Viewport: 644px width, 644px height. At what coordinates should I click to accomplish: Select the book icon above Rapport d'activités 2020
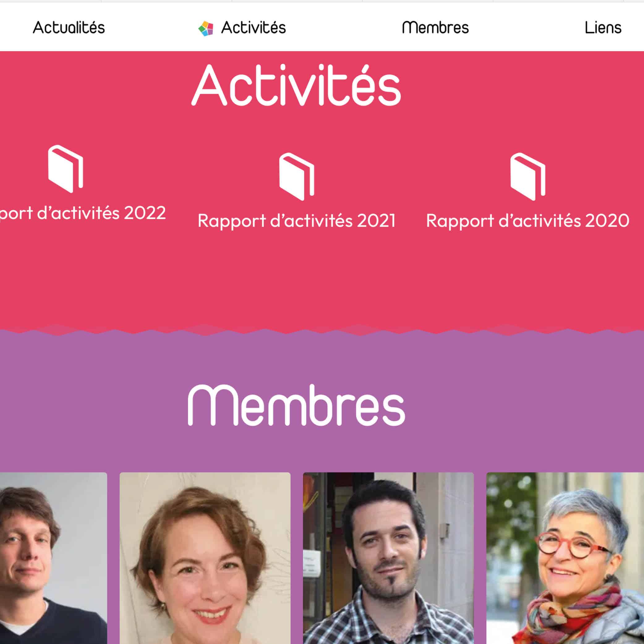(x=527, y=177)
